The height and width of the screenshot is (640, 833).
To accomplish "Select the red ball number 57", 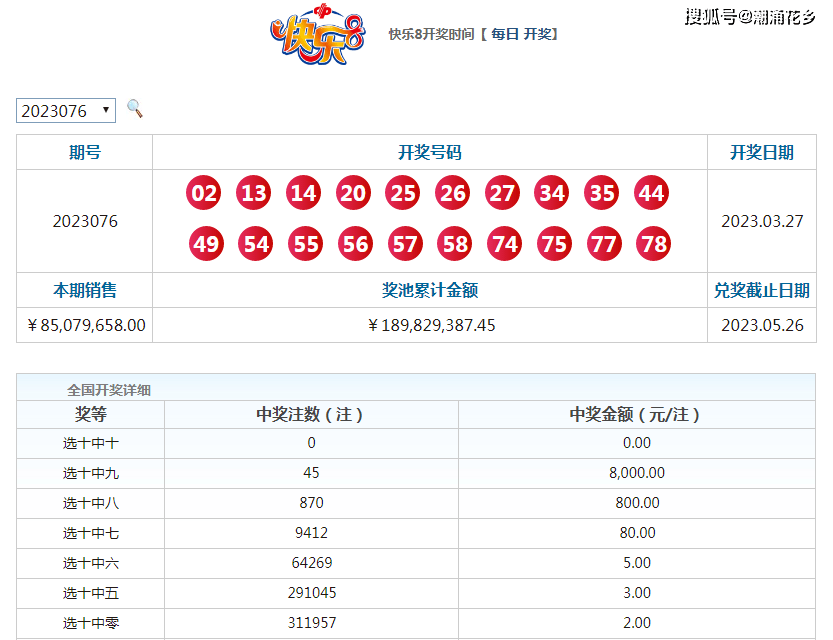I will 405,244.
